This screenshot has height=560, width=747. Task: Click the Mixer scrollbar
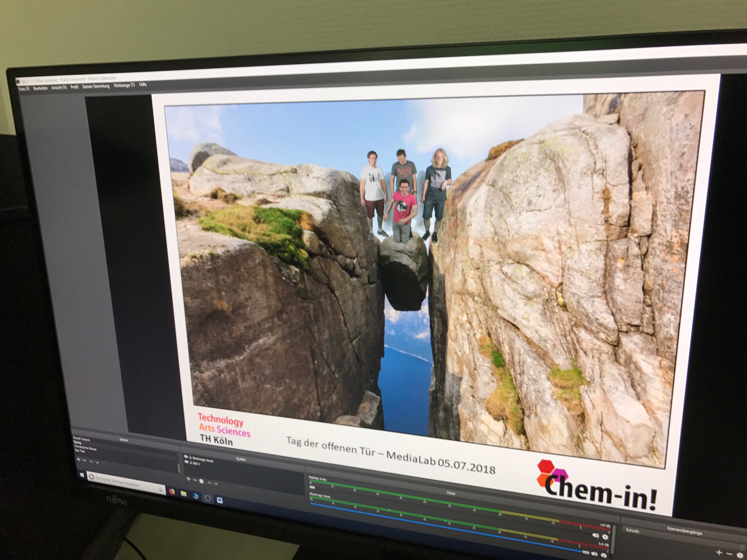(613, 539)
